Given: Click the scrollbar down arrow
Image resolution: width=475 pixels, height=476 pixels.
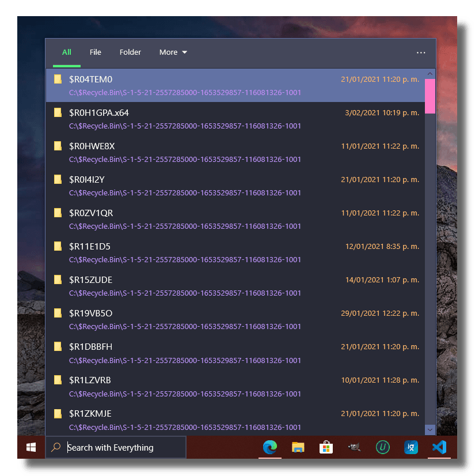Looking at the screenshot, I should pyautogui.click(x=430, y=429).
